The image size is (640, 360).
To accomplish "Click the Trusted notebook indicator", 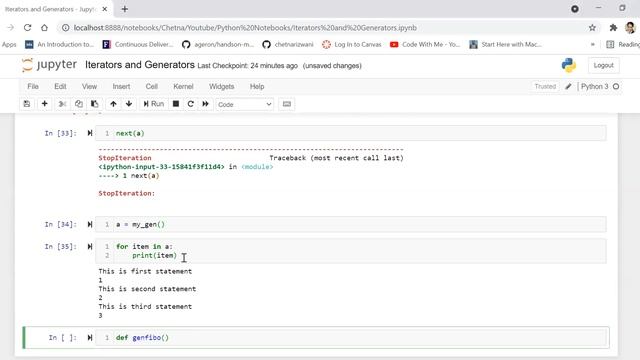I will [545, 87].
